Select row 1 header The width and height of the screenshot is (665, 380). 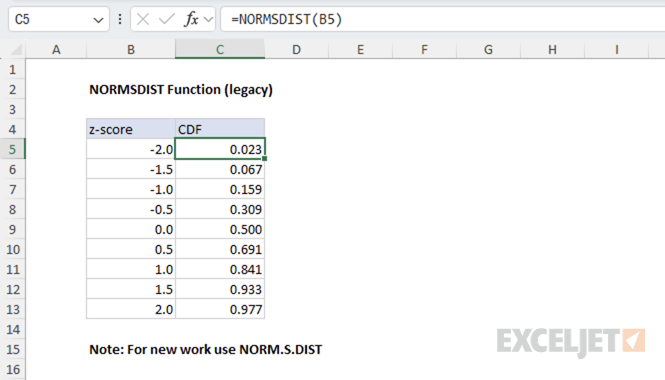coord(13,69)
